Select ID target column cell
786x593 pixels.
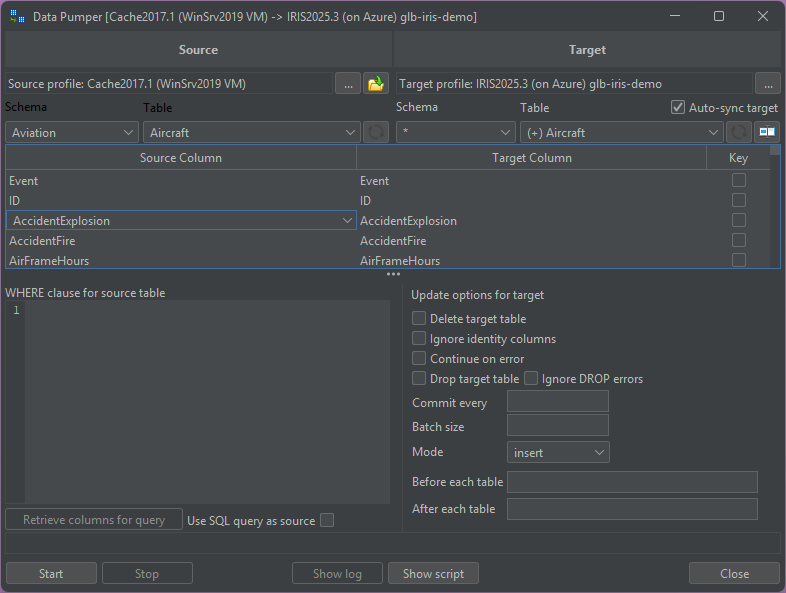tap(531, 201)
